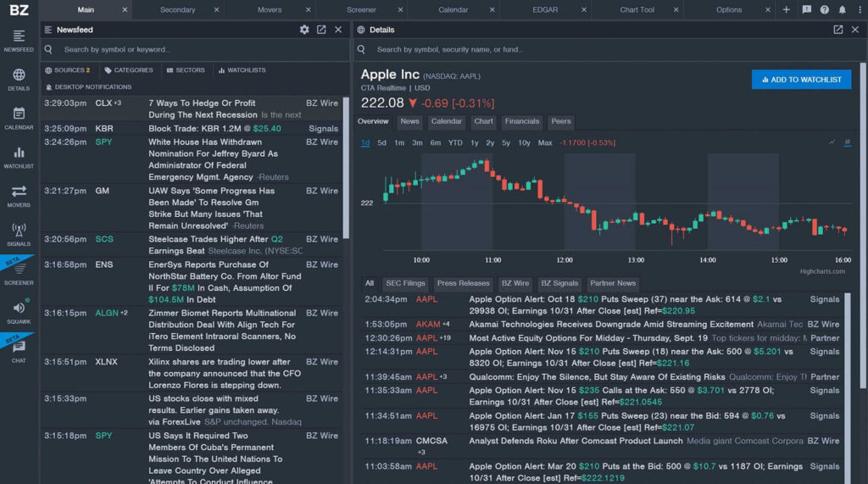Click Add to Watchlist button
Screen dimensions: 868x484
click(801, 80)
